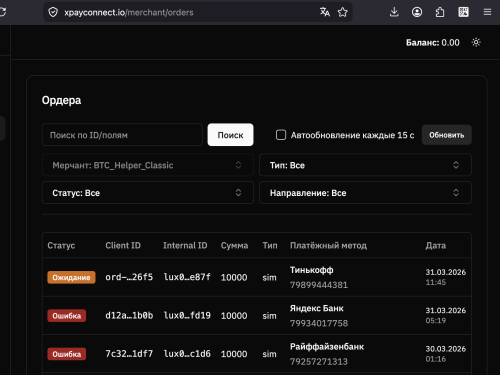Click phone number 79899444381

[319, 285]
